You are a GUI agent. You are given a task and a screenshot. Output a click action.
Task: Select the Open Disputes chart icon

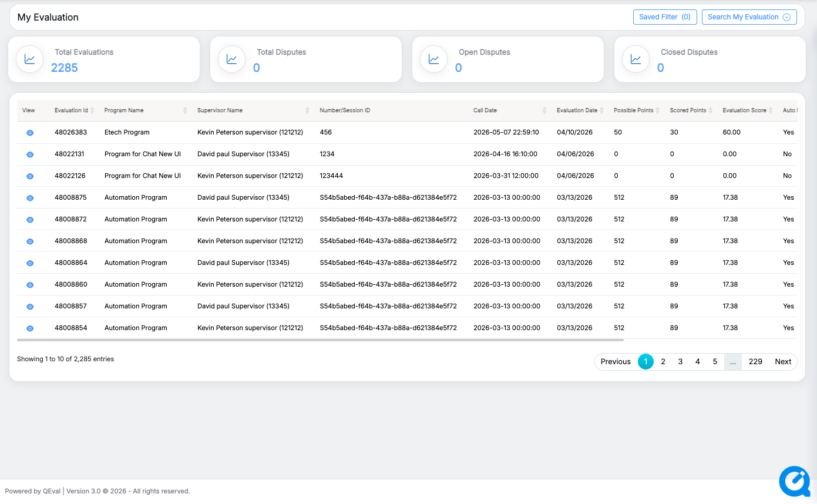click(433, 59)
